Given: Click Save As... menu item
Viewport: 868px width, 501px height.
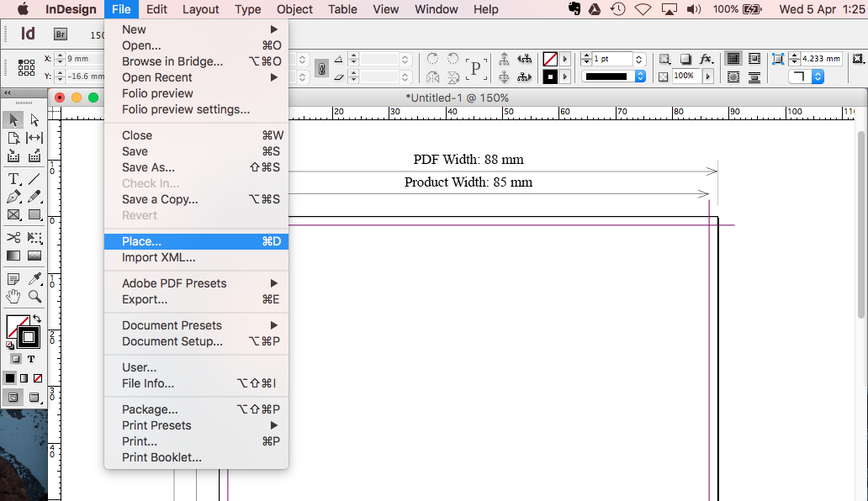Looking at the screenshot, I should pos(197,167).
